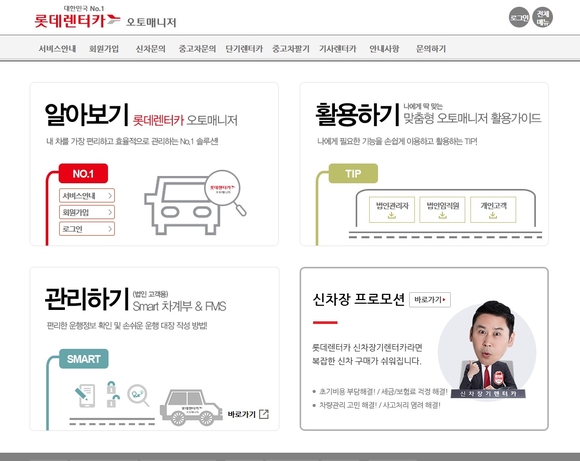Click the 바로가기 button next to 신차장 프로모션
This screenshot has height=461, width=580.
pos(430,300)
